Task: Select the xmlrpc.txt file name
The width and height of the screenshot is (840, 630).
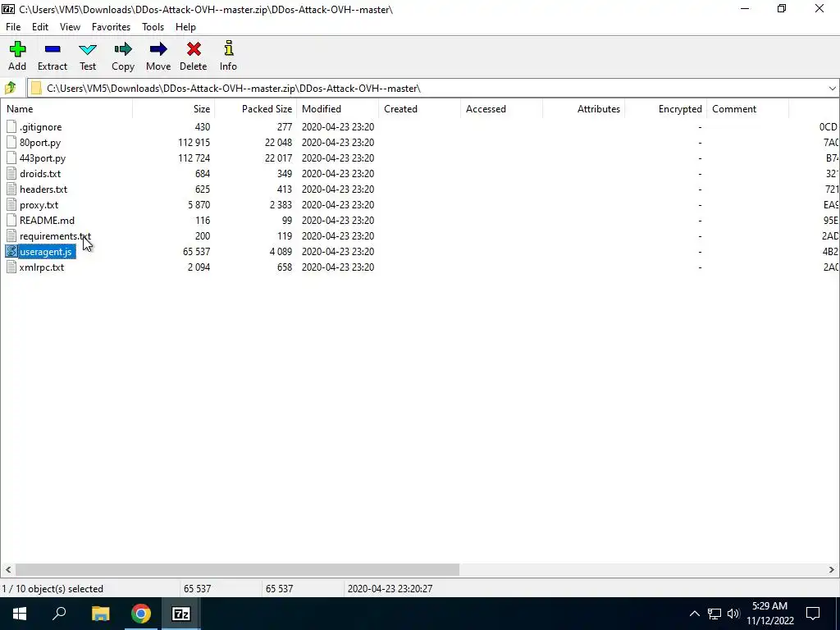Action: tap(42, 267)
